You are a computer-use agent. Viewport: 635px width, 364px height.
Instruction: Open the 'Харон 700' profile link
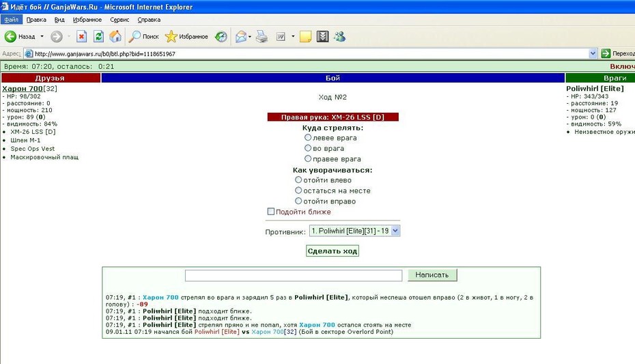(x=23, y=89)
